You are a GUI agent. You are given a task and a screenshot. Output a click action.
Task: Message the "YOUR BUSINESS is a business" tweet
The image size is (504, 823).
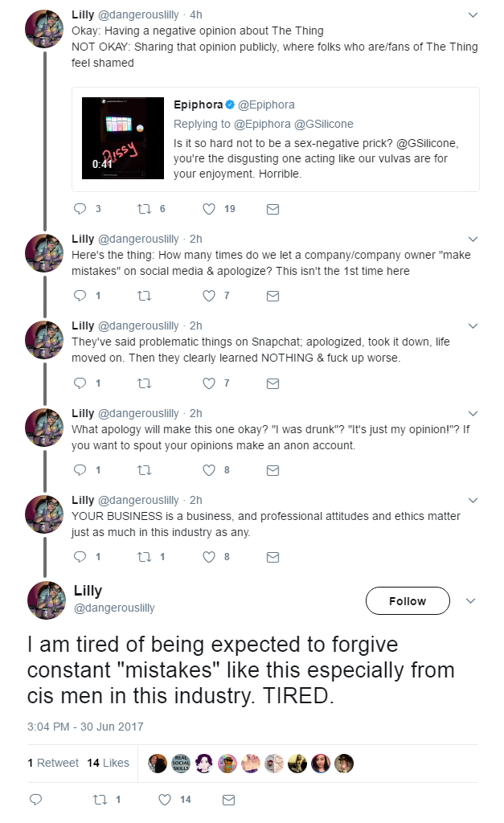coord(272,556)
